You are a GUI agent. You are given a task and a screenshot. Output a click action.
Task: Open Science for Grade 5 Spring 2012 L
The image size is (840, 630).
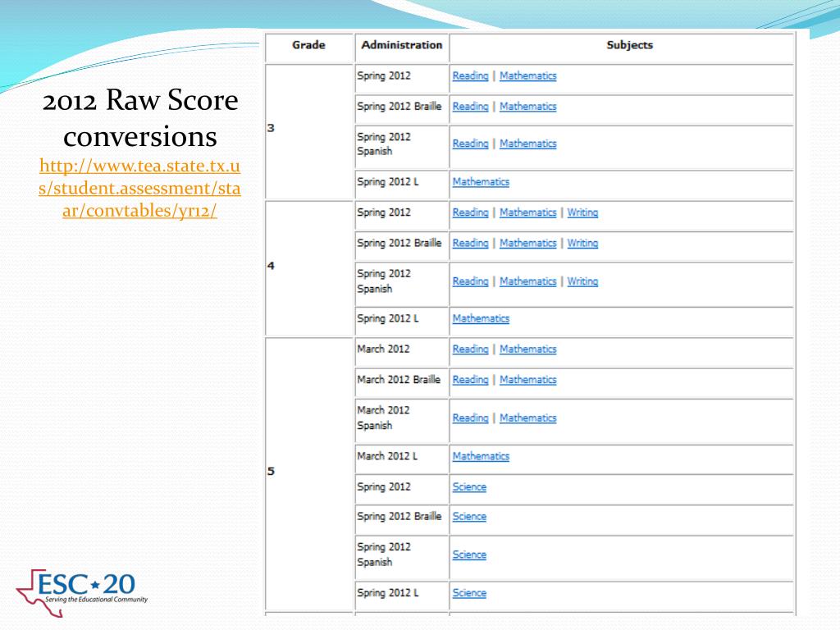(469, 593)
